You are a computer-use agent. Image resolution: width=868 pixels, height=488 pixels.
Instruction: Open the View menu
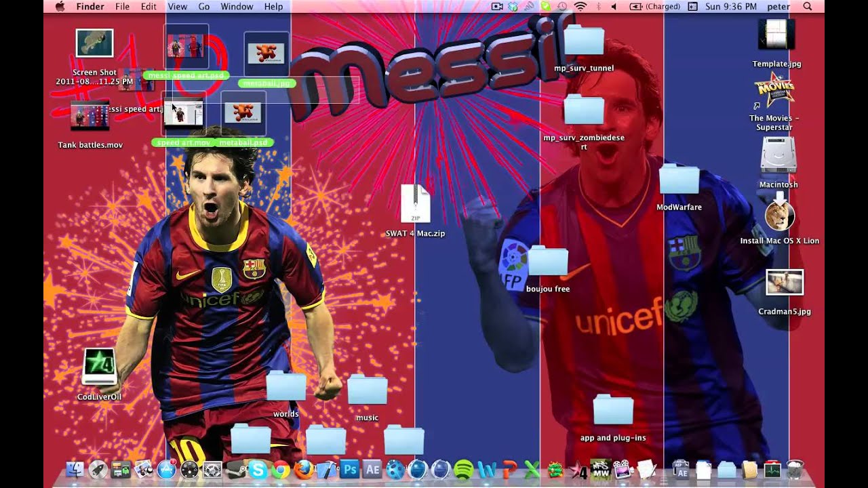tap(177, 6)
